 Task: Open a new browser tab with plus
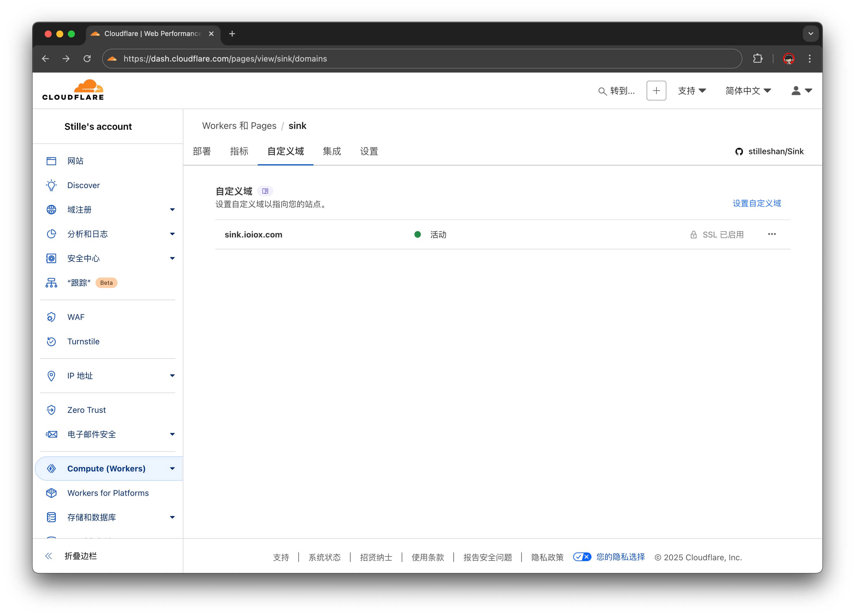click(232, 34)
